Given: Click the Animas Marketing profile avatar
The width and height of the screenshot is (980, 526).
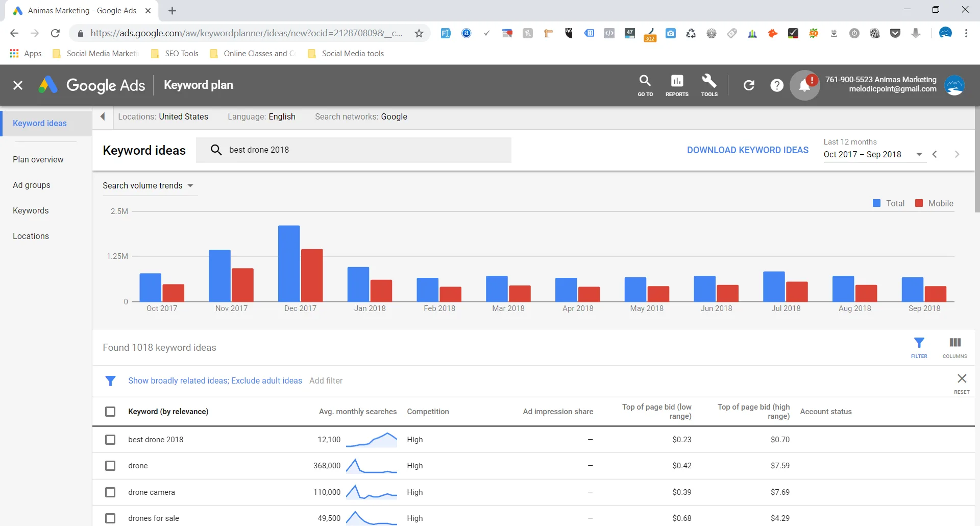Looking at the screenshot, I should pos(955,85).
